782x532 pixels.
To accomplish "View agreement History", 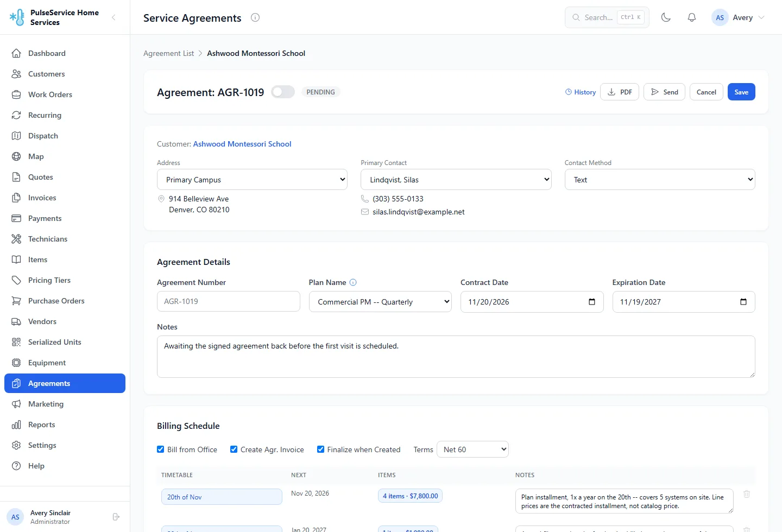I will 581,92.
